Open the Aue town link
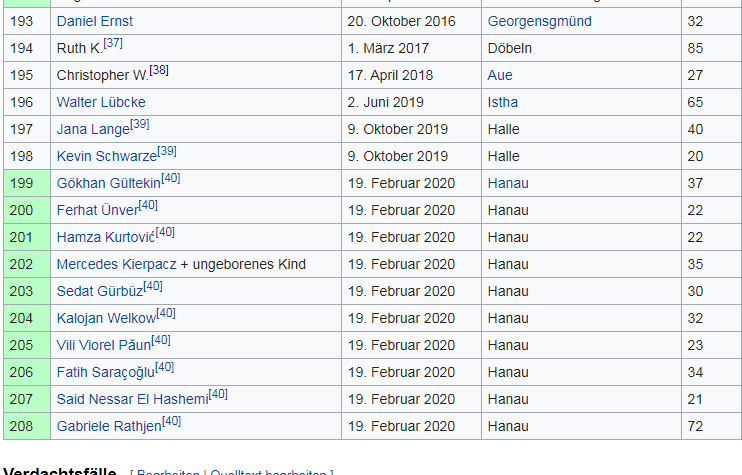Viewport: 742px width, 475px height. [x=500, y=75]
